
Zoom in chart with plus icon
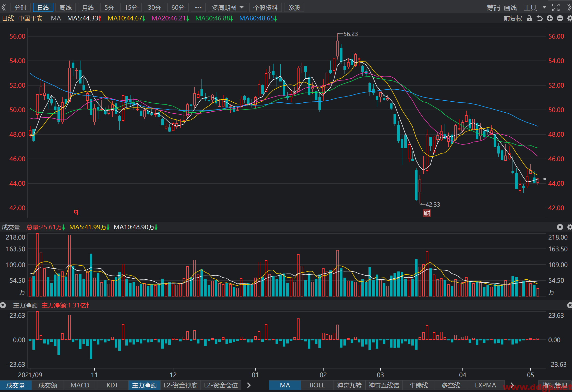click(550, 18)
